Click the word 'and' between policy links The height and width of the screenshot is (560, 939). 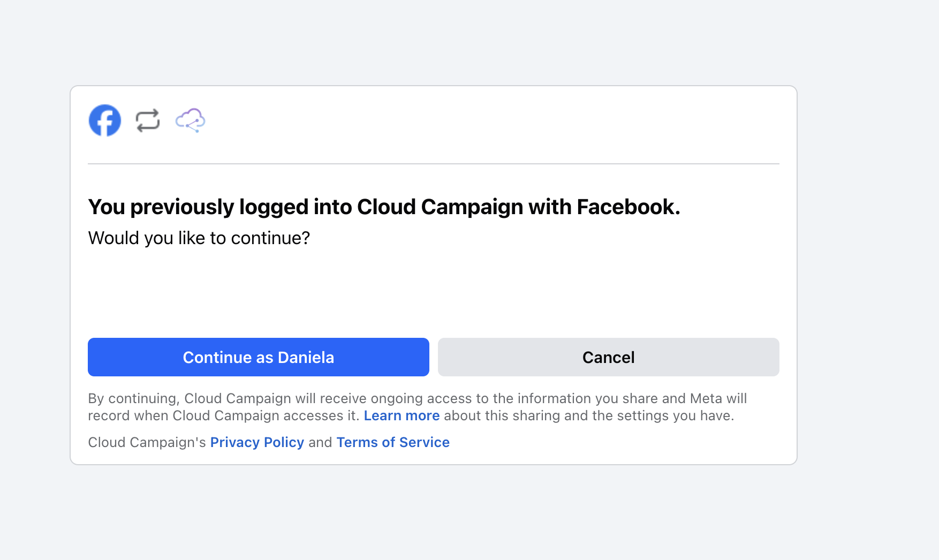click(320, 443)
